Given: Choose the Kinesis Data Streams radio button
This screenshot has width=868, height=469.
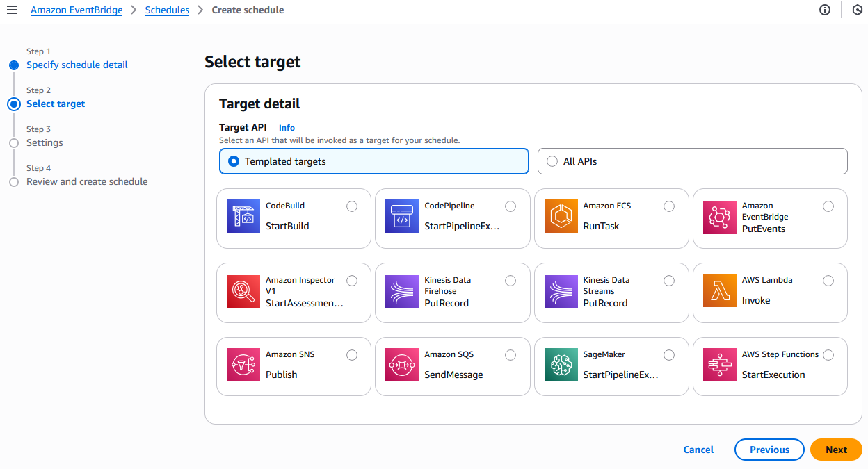Looking at the screenshot, I should (669, 281).
